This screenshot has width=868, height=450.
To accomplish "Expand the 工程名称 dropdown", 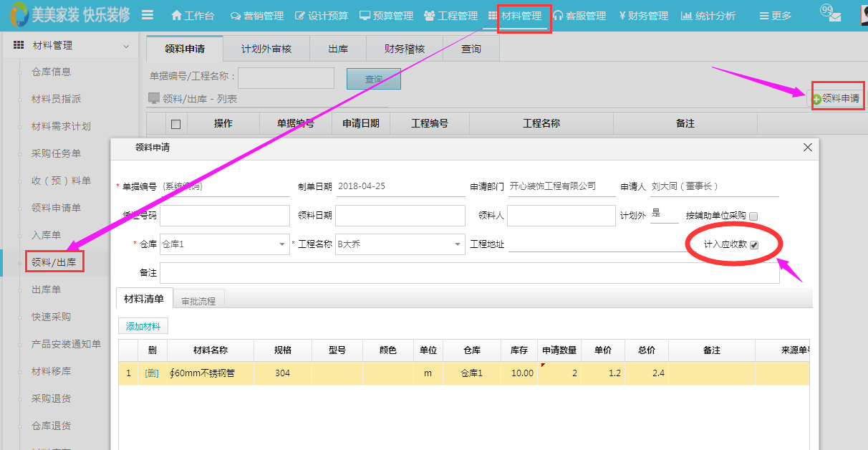I will [x=458, y=245].
